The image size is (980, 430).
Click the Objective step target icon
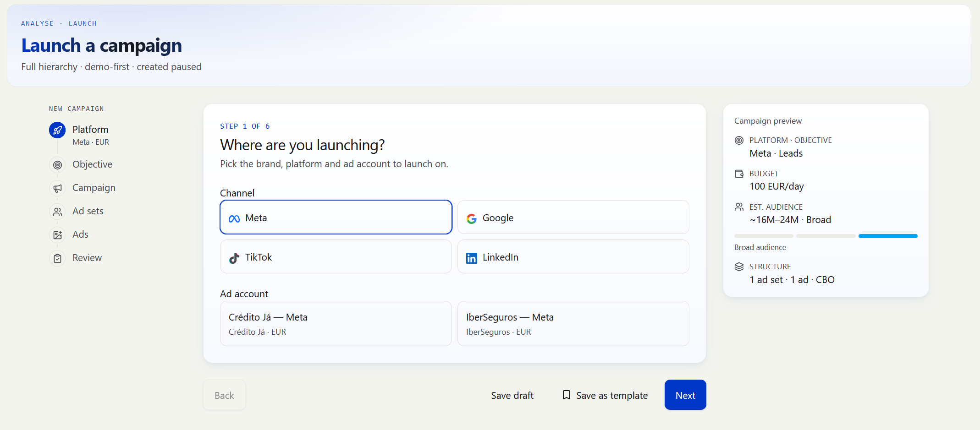(57, 165)
